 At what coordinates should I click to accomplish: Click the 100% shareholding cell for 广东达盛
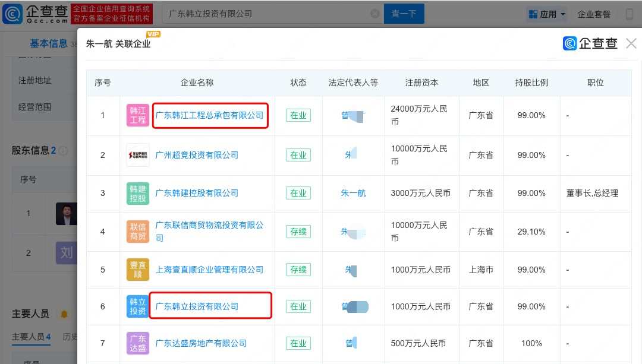click(531, 343)
